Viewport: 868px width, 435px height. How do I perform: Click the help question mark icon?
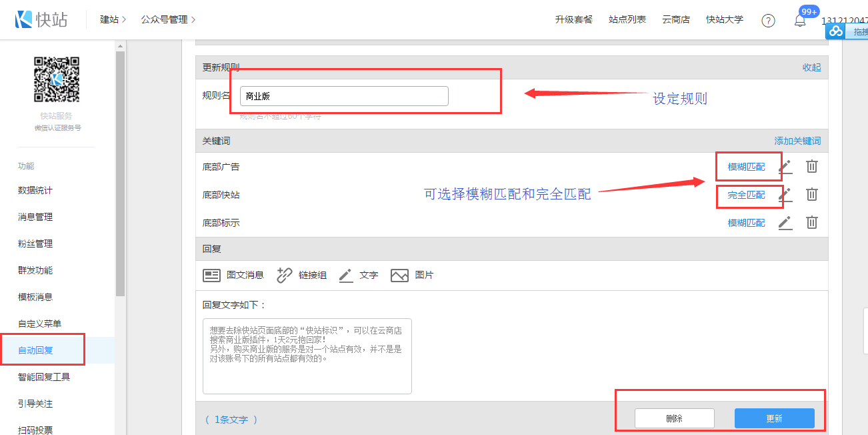pos(768,21)
